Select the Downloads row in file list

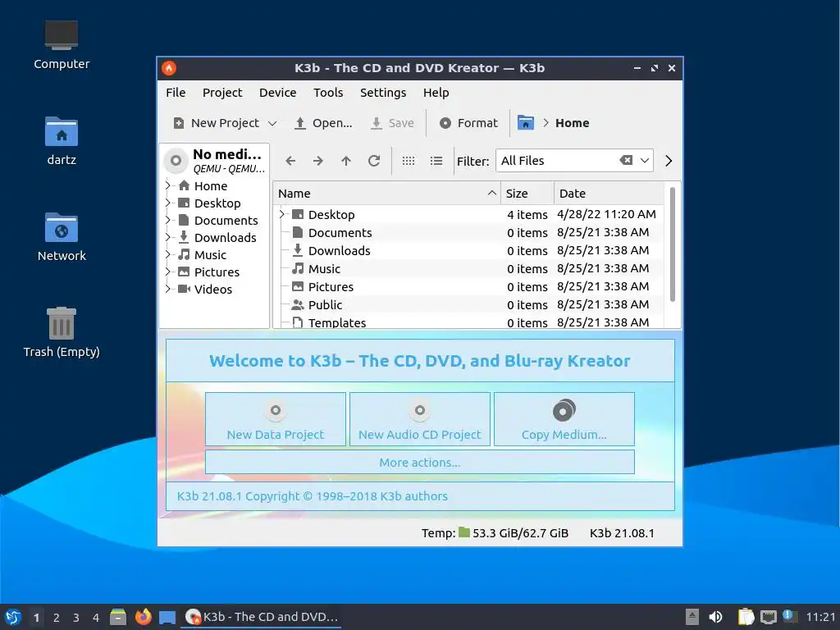[468, 251]
